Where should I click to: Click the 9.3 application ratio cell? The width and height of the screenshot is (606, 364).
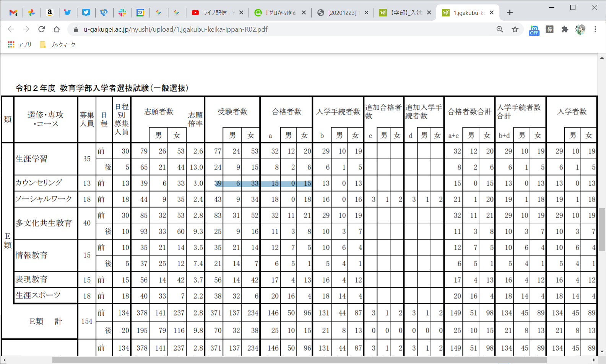click(x=198, y=231)
